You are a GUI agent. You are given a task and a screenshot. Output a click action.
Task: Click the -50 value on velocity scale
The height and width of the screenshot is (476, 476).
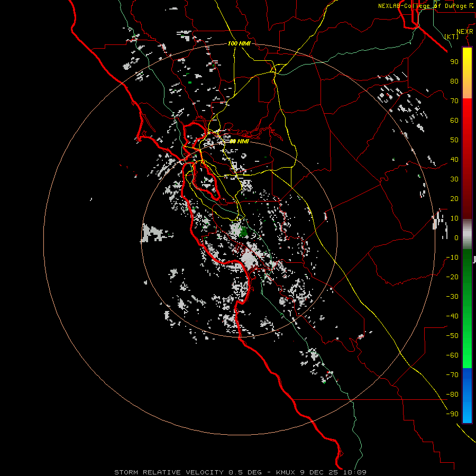[452, 336]
